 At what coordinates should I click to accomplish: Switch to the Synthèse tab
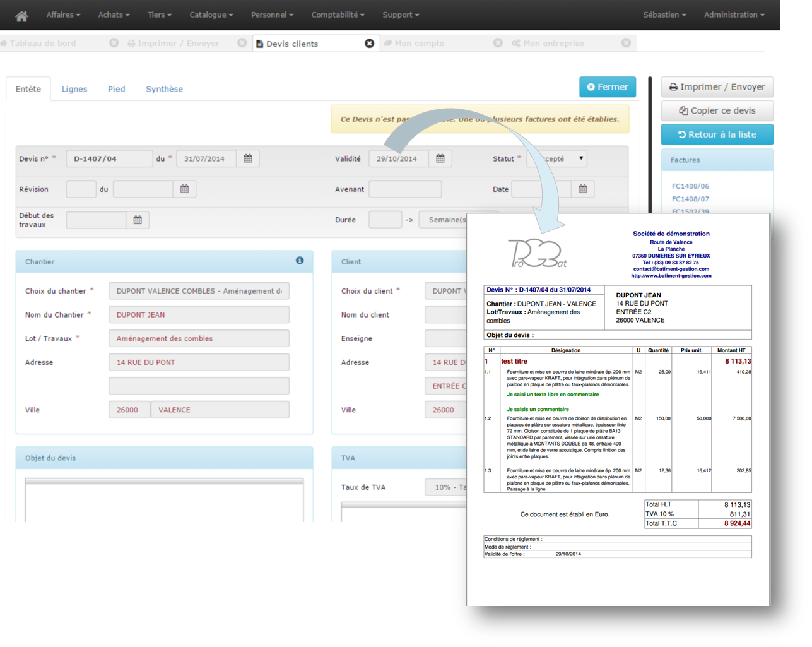pyautogui.click(x=164, y=89)
